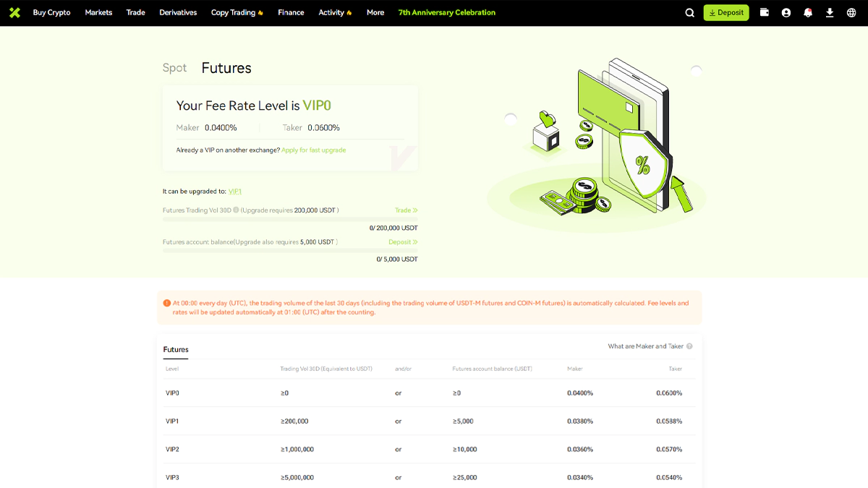868x488 pixels.
Task: Open the language globe icon
Action: 851,13
